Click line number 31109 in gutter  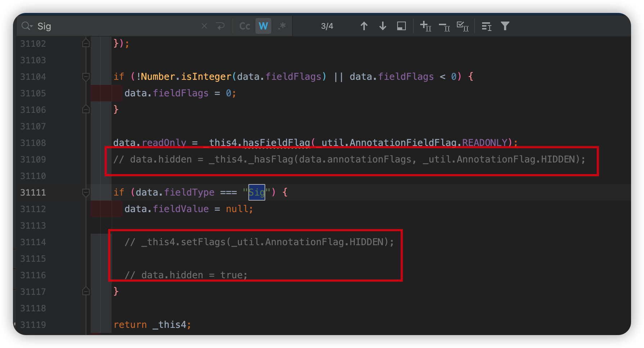click(33, 159)
